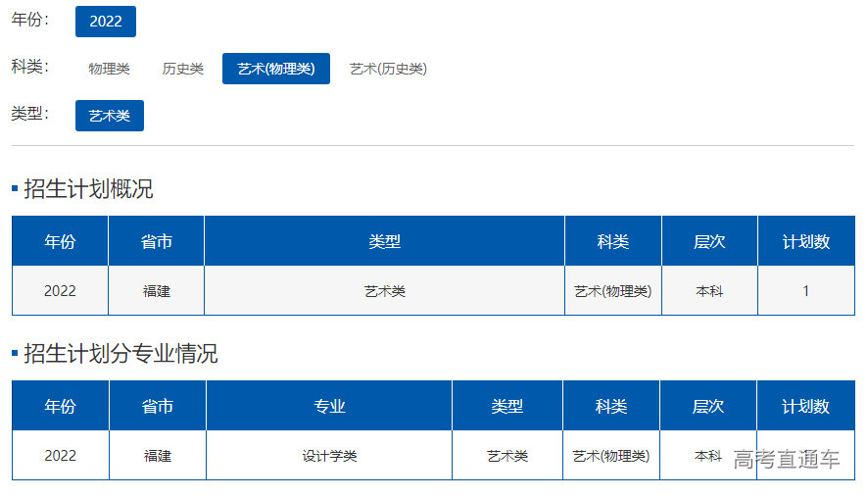Viewport: 868px width, 498px height.
Task: Click 类型 header in the overview table
Action: point(384,242)
